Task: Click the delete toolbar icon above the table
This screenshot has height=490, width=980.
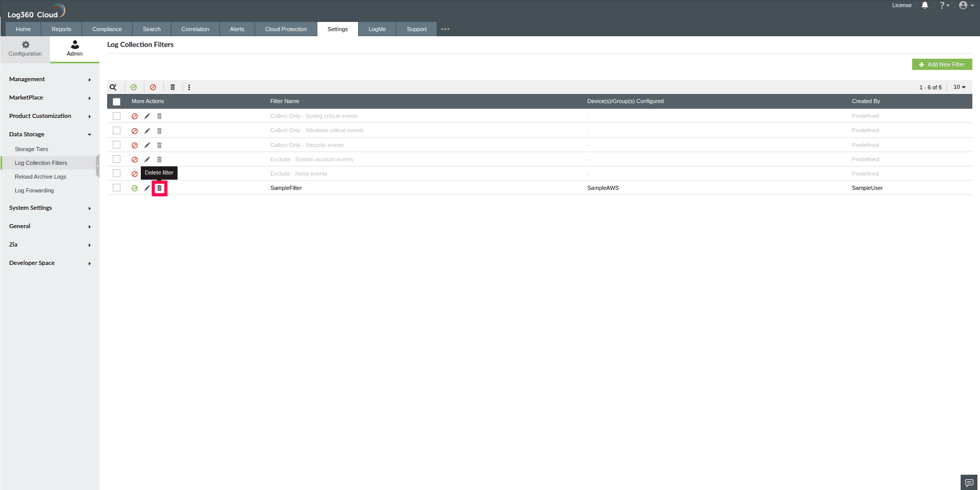Action: 173,87
